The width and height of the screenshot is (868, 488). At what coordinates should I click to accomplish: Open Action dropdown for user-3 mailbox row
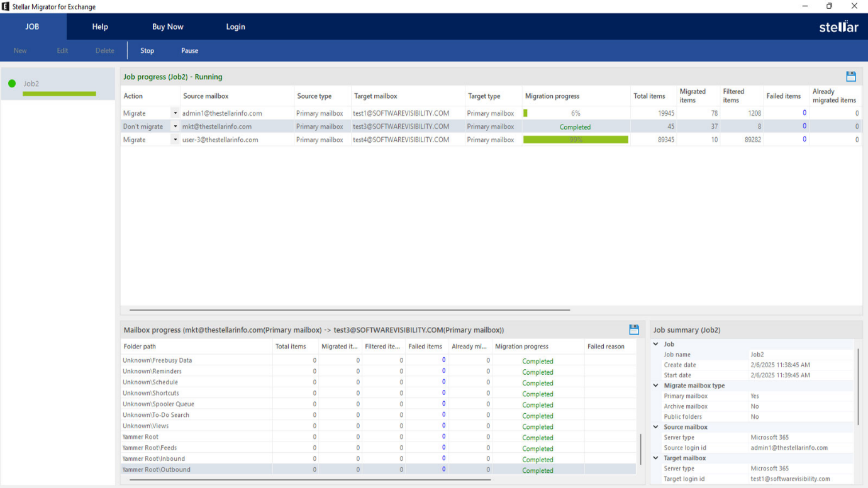tap(175, 140)
